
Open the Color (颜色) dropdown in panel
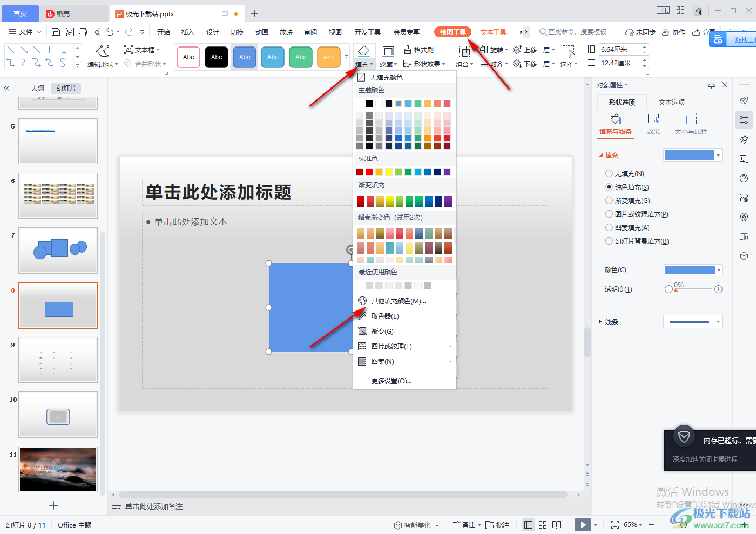[719, 269]
